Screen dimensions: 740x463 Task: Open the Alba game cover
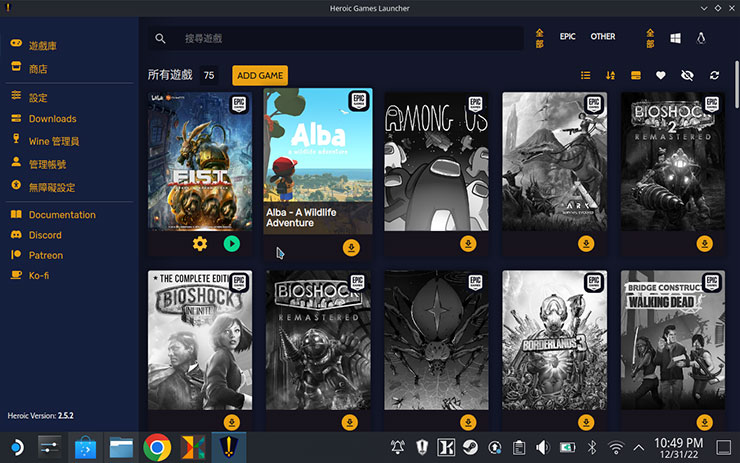tap(318, 161)
